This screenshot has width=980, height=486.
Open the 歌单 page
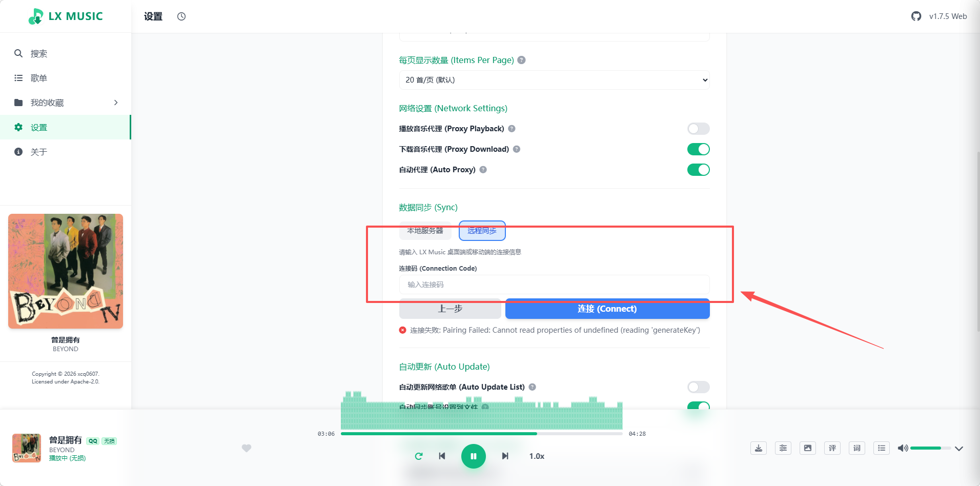[x=66, y=78]
